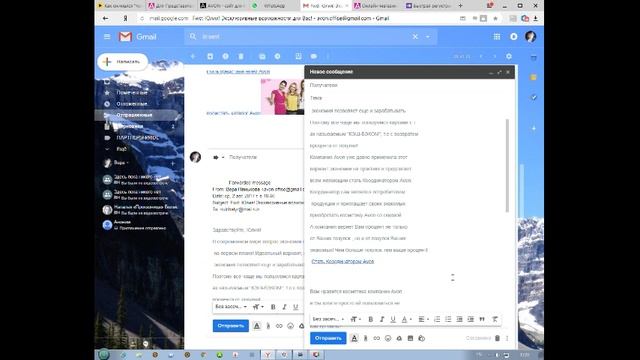Open the Google apps grid
This screenshot has width=640, height=360.
point(497,37)
